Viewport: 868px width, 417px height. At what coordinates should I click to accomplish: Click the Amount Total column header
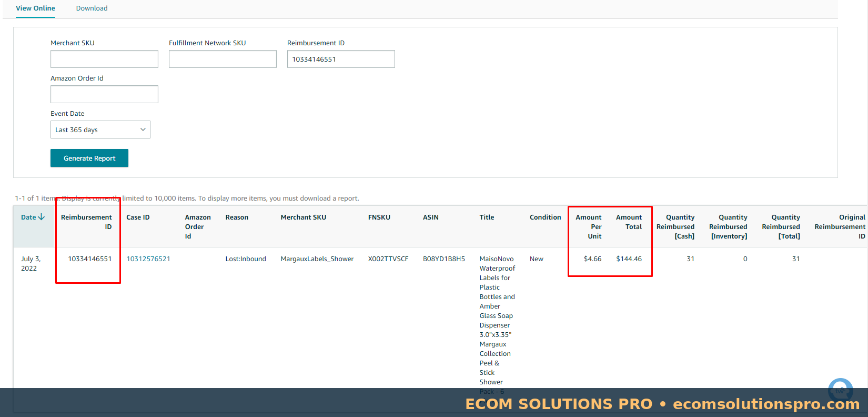pos(629,222)
